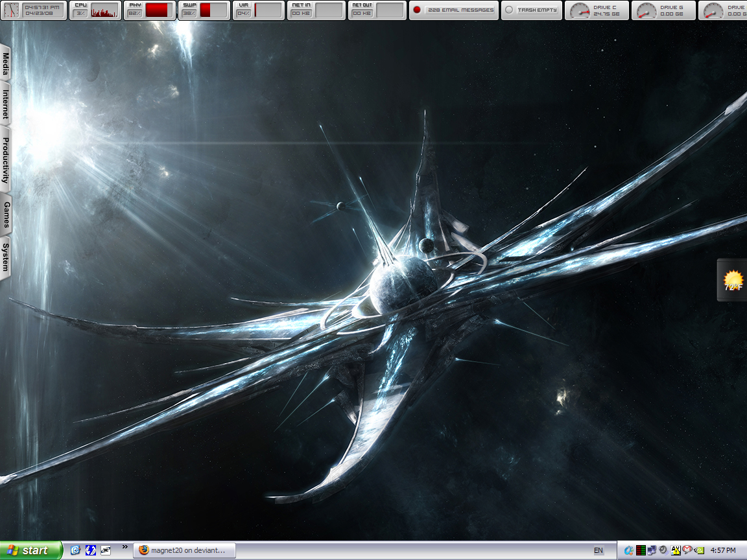747x560 pixels.
Task: Click the VIR virtual memory bar
Action: [268, 10]
